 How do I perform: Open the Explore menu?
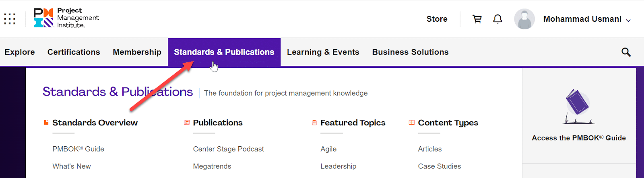click(20, 52)
